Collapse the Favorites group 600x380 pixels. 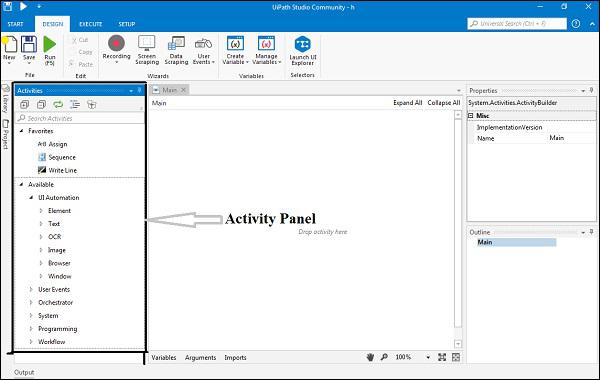(21, 131)
